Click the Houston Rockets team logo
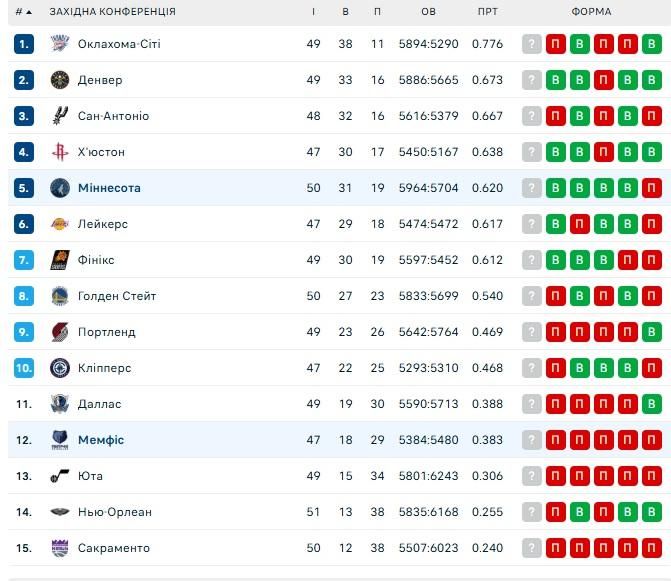Viewport: 671px width, 581px height. [59, 152]
